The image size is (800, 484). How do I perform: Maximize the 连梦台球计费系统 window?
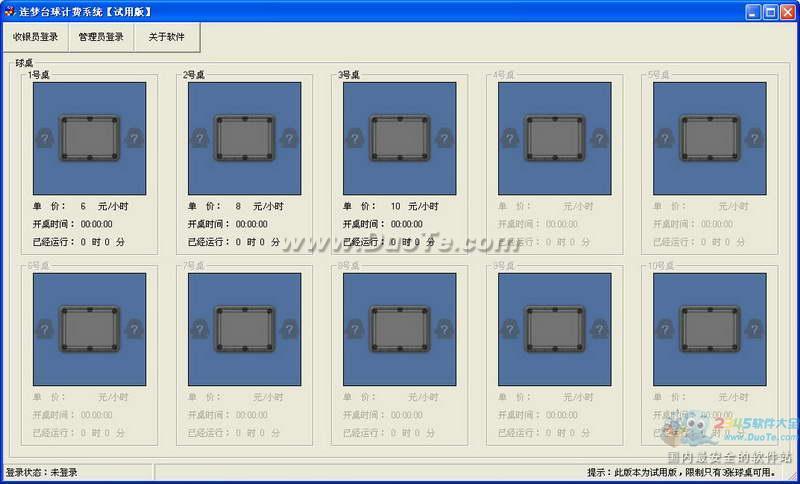pyautogui.click(x=770, y=11)
